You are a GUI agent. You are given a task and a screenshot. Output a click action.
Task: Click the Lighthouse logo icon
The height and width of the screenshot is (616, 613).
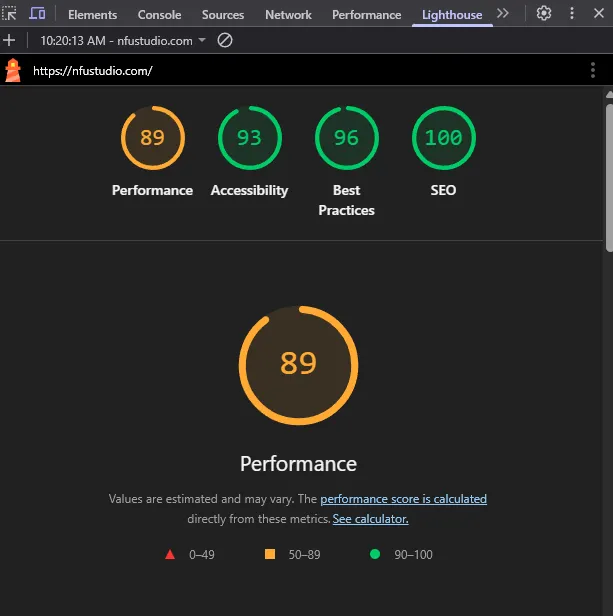click(13, 71)
